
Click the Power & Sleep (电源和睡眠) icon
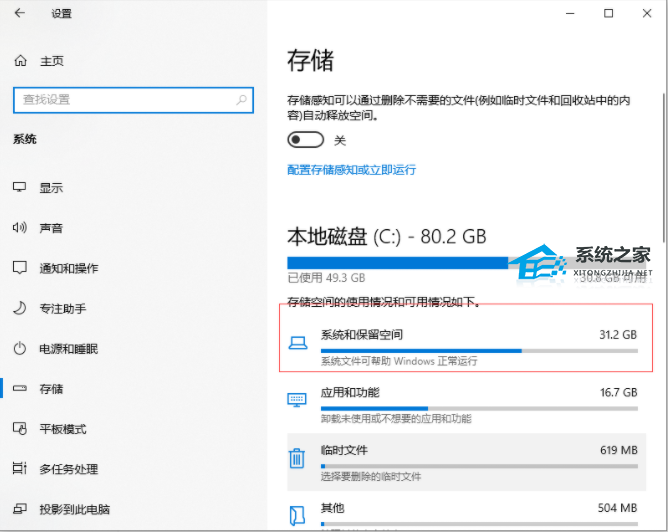point(19,348)
